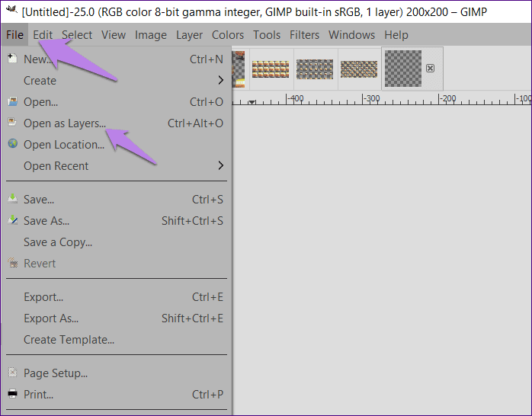Expand the Create submenu arrow
This screenshot has height=416, width=532.
tap(221, 80)
